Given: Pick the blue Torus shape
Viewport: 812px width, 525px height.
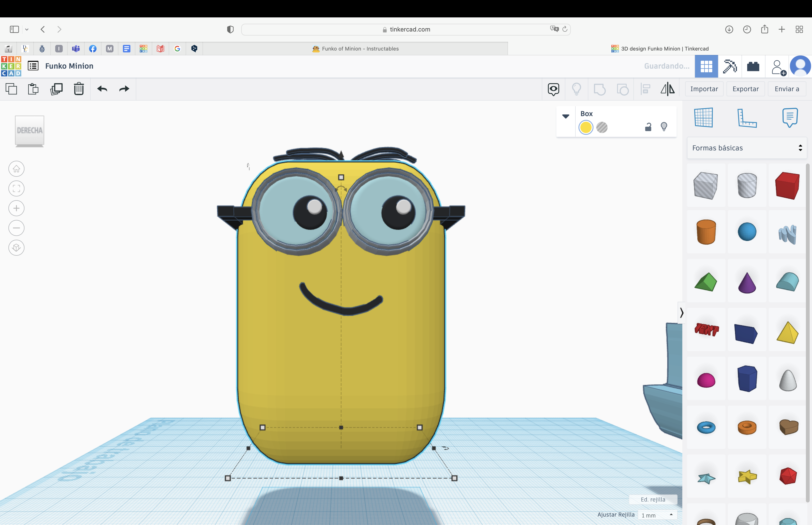Looking at the screenshot, I should (706, 427).
